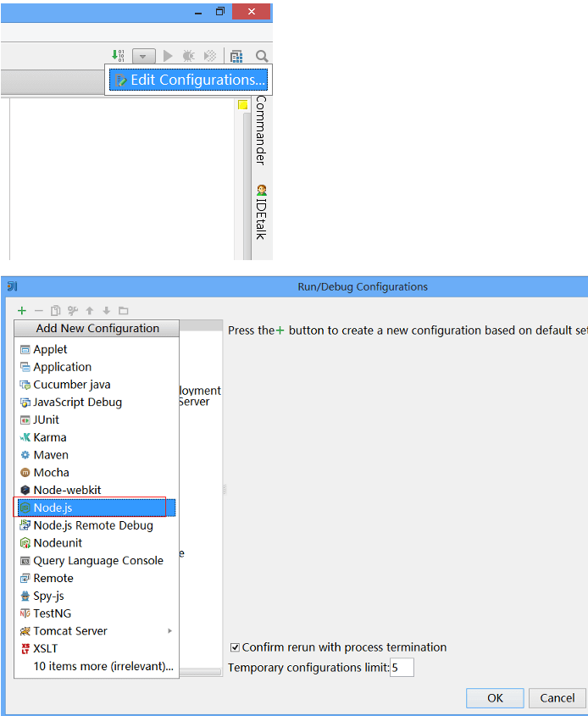Select Mocha configuration type

pyautogui.click(x=97, y=473)
